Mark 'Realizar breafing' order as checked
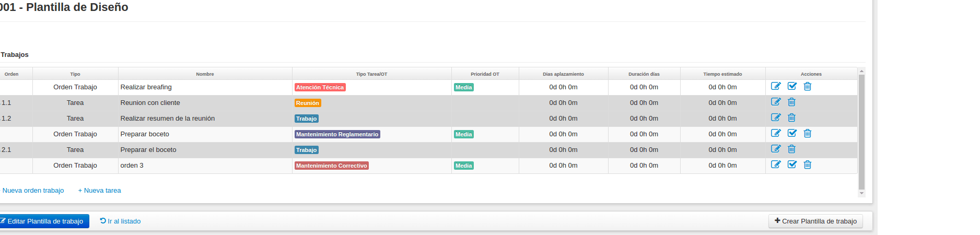The image size is (980, 235). [x=792, y=86]
